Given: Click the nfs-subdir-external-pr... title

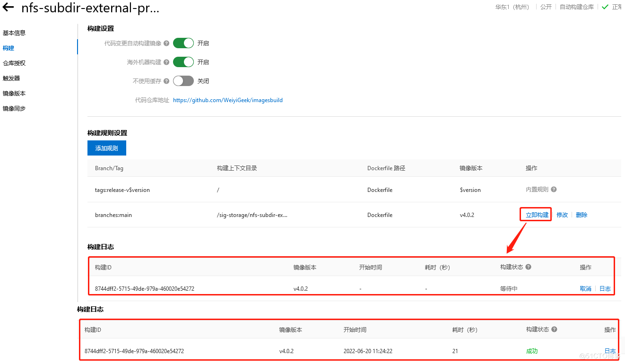Looking at the screenshot, I should point(90,8).
